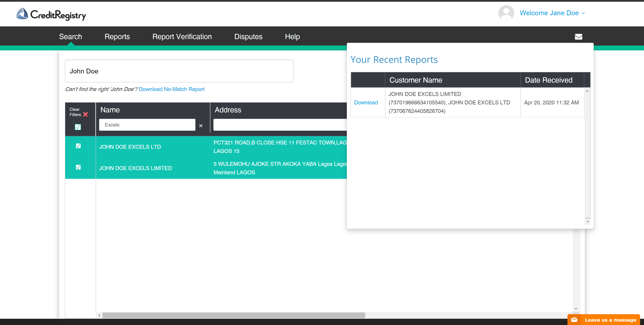Click envelope icon in Leave us a message
The image size is (644, 325).
pos(574,320)
